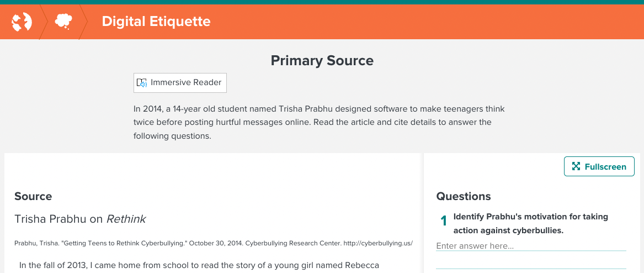
Task: Launch the Immersive Reader button
Action: (x=180, y=83)
